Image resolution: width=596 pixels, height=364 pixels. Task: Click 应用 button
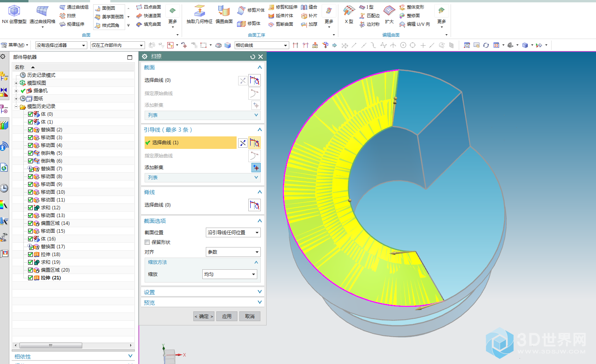pos(227,316)
